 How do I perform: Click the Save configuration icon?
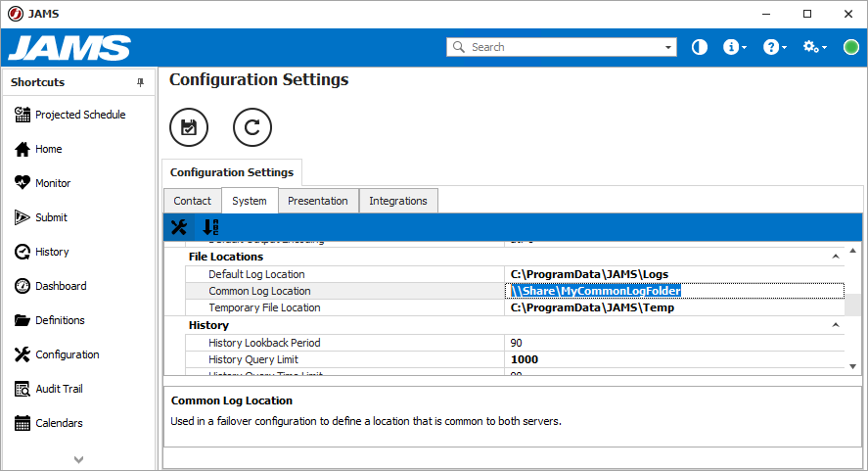pyautogui.click(x=189, y=127)
